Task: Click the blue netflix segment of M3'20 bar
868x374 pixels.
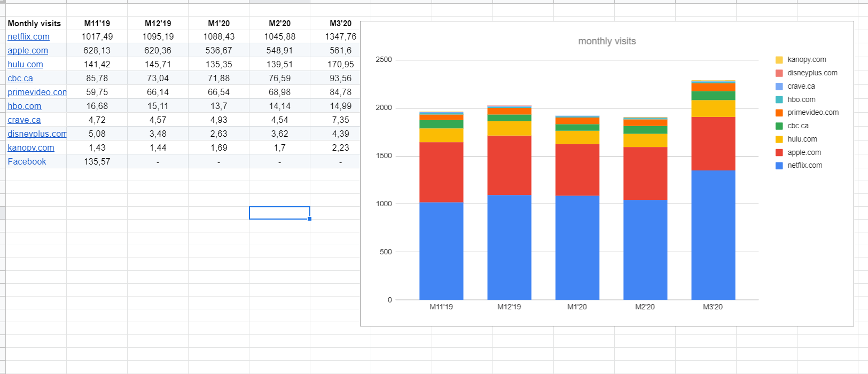Action: point(713,235)
